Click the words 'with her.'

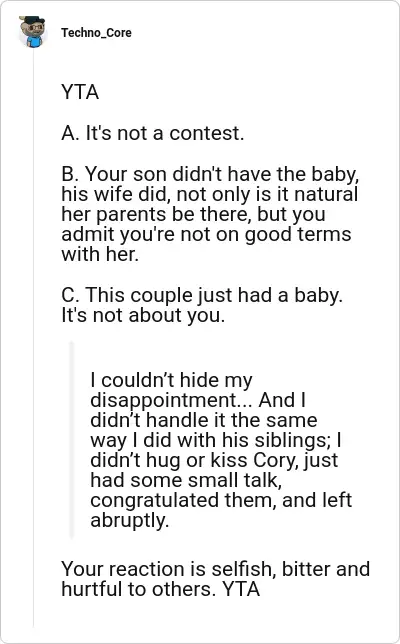point(100,254)
